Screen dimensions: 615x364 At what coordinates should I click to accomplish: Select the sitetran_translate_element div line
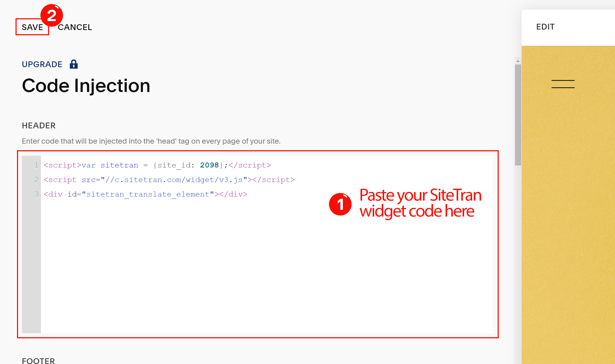[x=145, y=194]
